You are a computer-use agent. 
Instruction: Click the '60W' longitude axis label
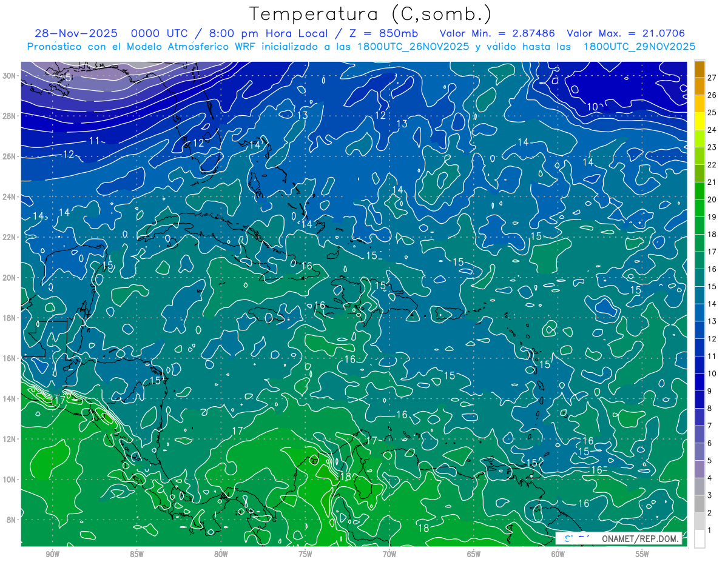(558, 555)
